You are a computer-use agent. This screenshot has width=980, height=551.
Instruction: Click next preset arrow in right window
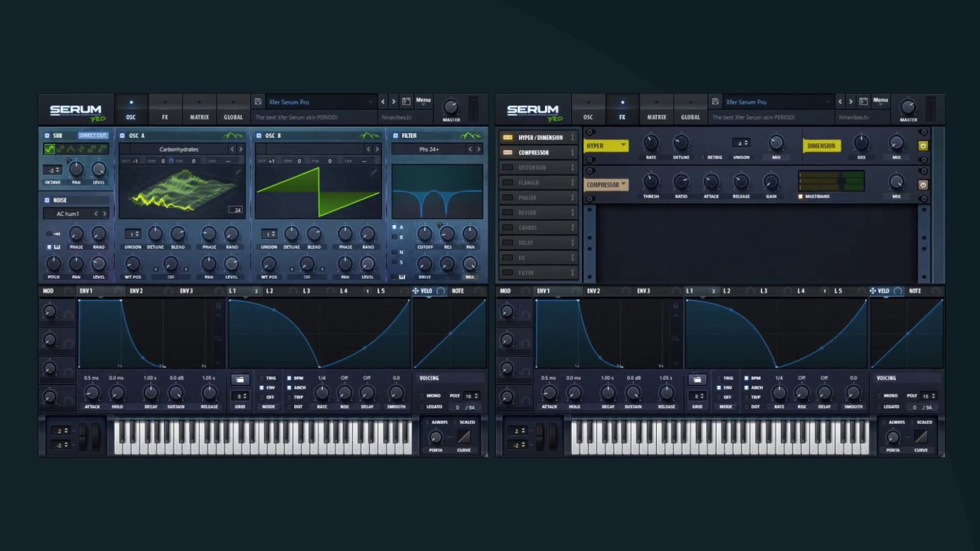click(851, 102)
